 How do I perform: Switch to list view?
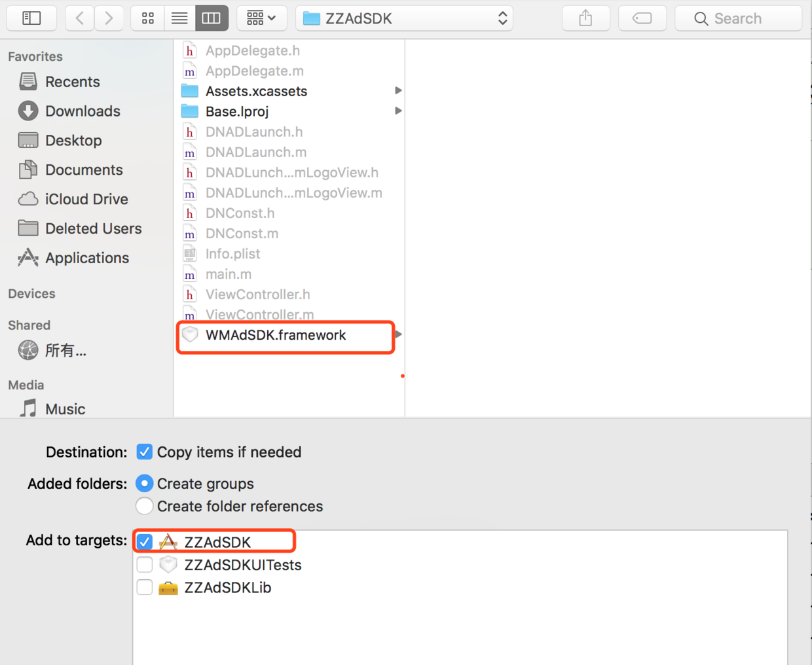coord(179,18)
